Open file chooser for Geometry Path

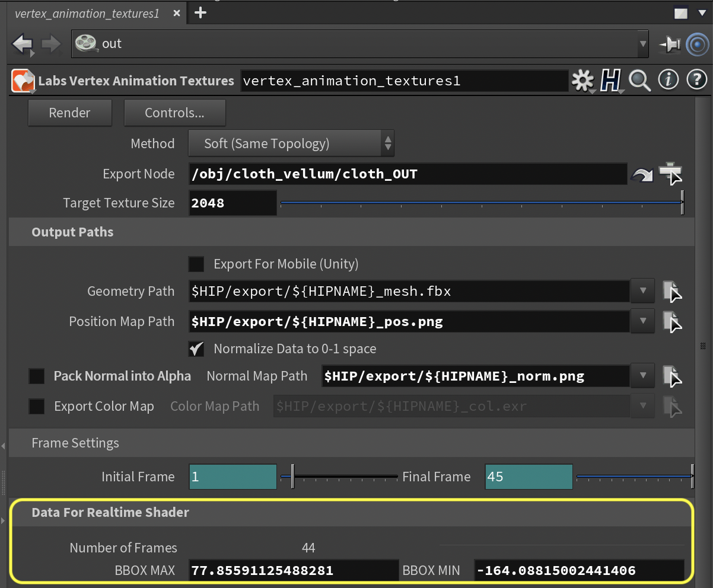click(x=671, y=291)
